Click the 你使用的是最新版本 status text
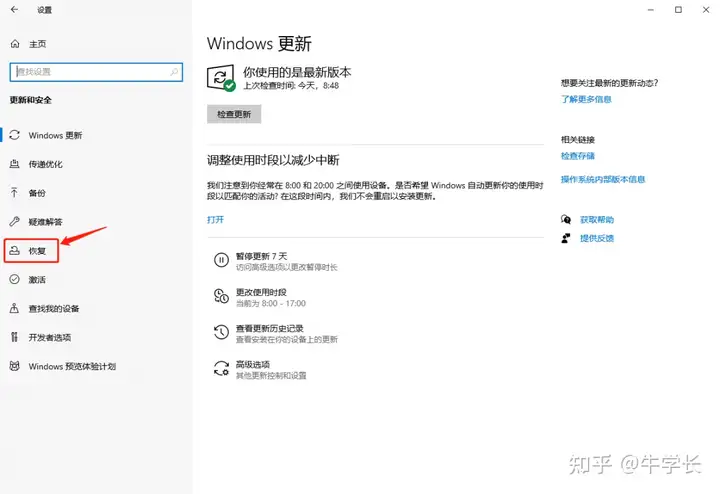Viewport: 720px width, 494px height. point(297,72)
